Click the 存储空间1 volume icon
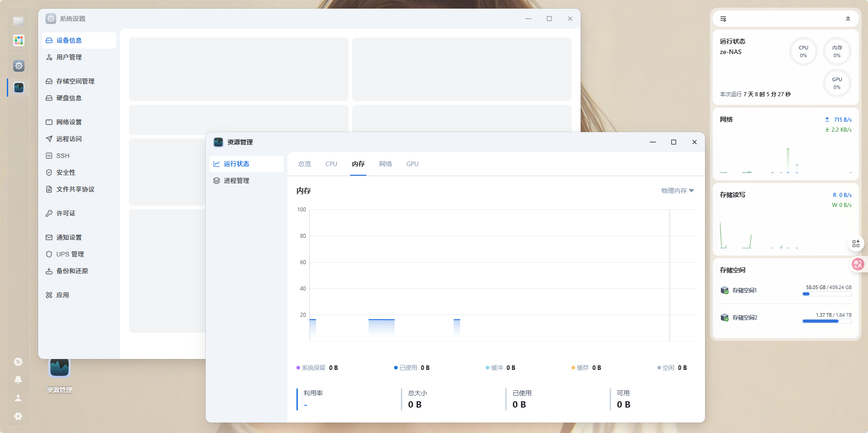Viewport: 868px width, 433px height. click(x=725, y=290)
